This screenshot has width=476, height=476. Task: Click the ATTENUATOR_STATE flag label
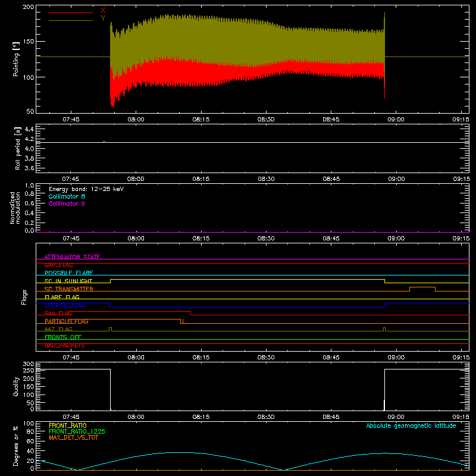tap(72, 257)
